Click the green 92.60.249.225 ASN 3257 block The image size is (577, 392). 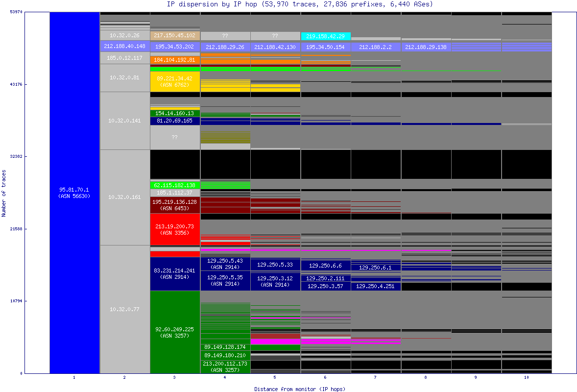pyautogui.click(x=174, y=332)
